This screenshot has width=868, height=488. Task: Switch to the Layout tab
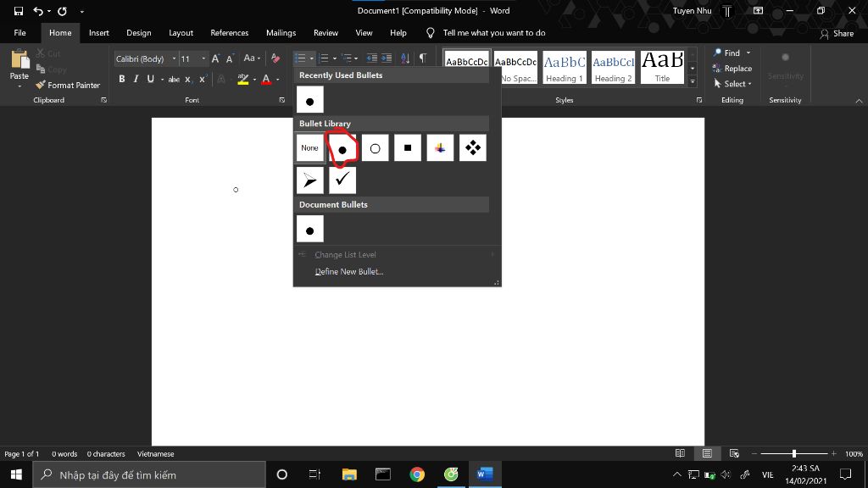[x=181, y=33]
